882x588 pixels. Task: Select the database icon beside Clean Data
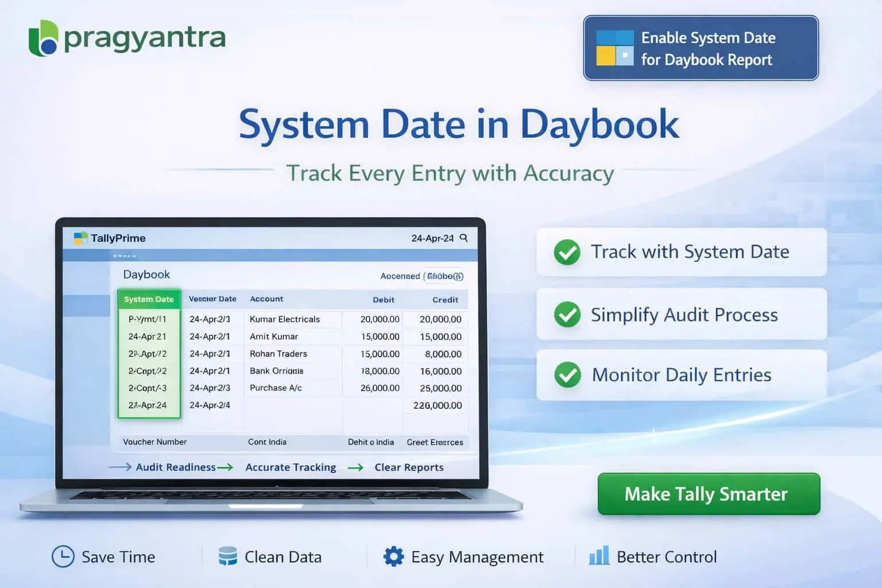point(227,556)
